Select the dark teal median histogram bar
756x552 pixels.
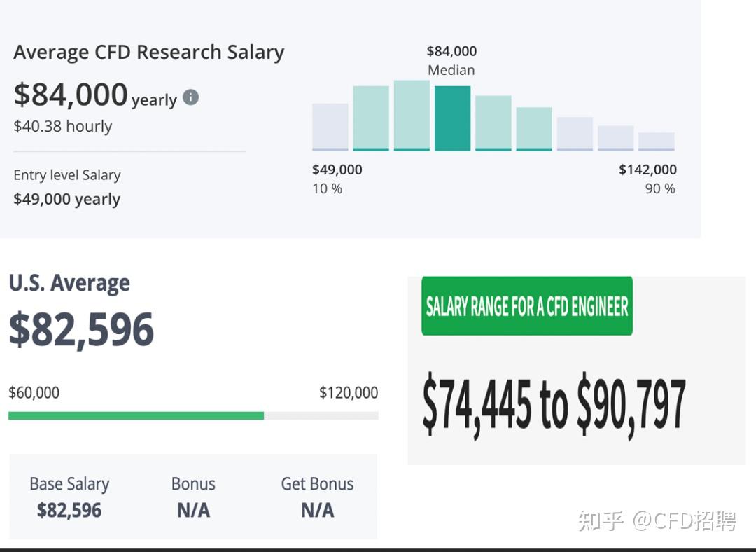pos(452,118)
